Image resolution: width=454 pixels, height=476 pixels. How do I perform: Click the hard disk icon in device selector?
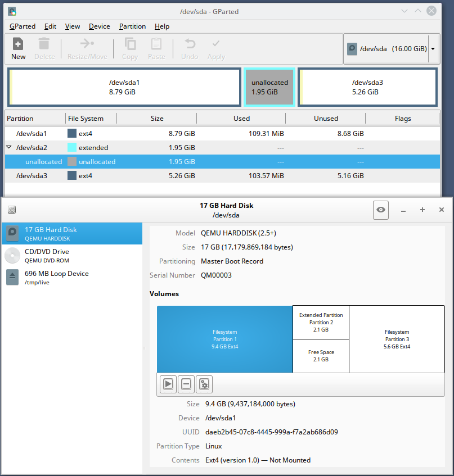[352, 49]
